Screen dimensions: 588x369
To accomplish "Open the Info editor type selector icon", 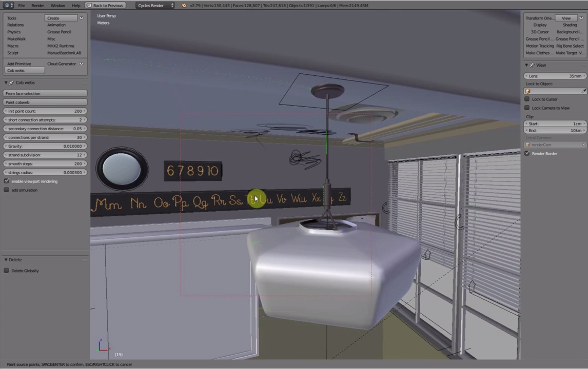I will tap(8, 5).
